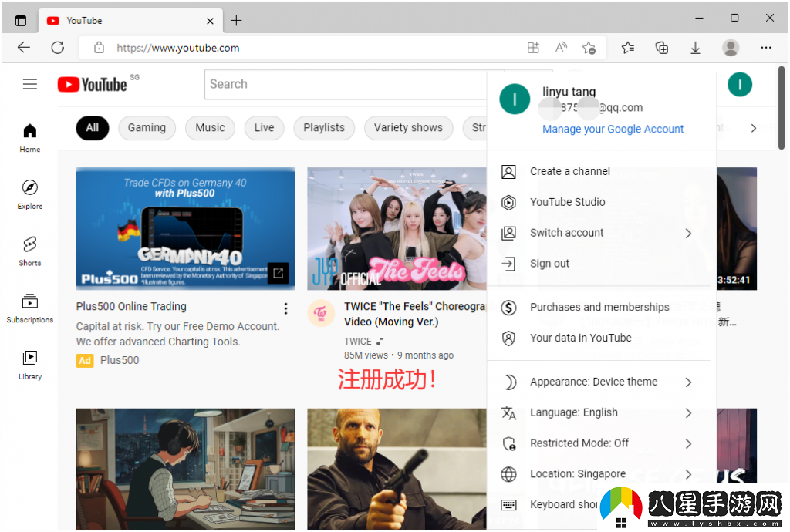Image resolution: width=790 pixels, height=532 pixels.
Task: Select the All filter chip
Action: point(92,128)
